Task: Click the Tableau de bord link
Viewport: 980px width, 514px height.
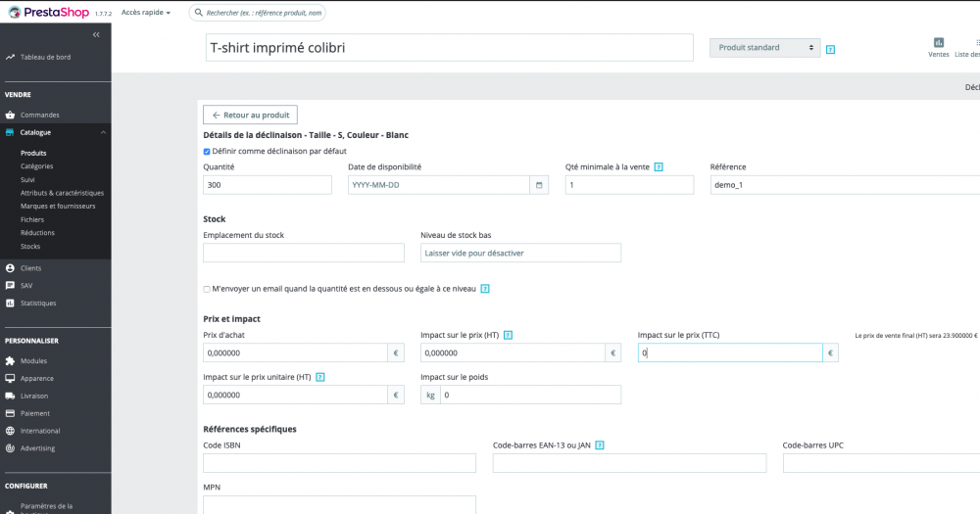Action: [x=45, y=57]
